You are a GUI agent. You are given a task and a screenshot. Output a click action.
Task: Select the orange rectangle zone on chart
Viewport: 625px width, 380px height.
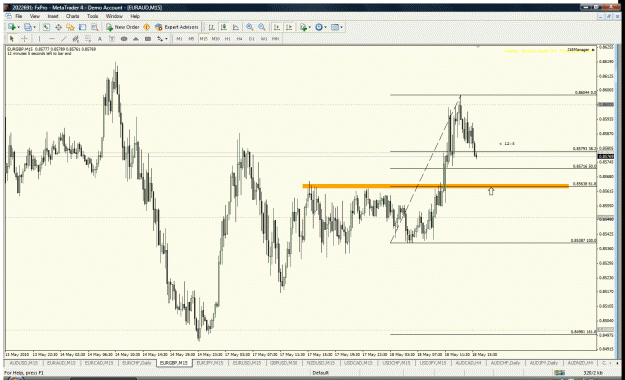[x=436, y=186]
